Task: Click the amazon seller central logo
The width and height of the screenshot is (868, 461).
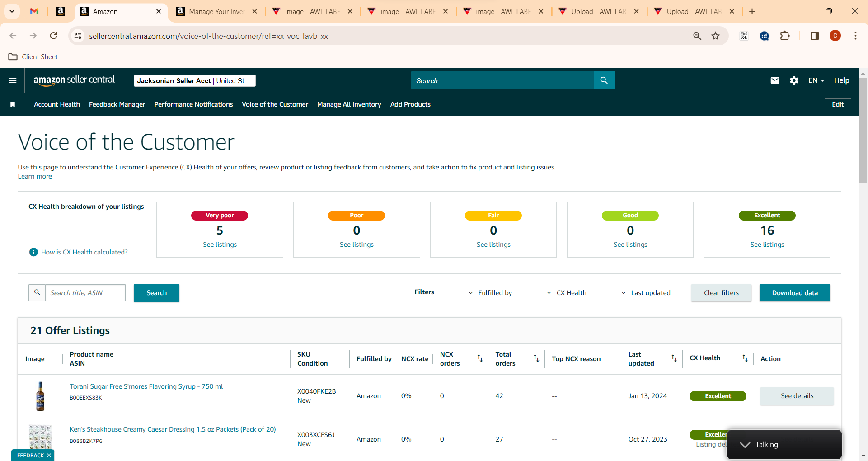Action: pyautogui.click(x=74, y=80)
